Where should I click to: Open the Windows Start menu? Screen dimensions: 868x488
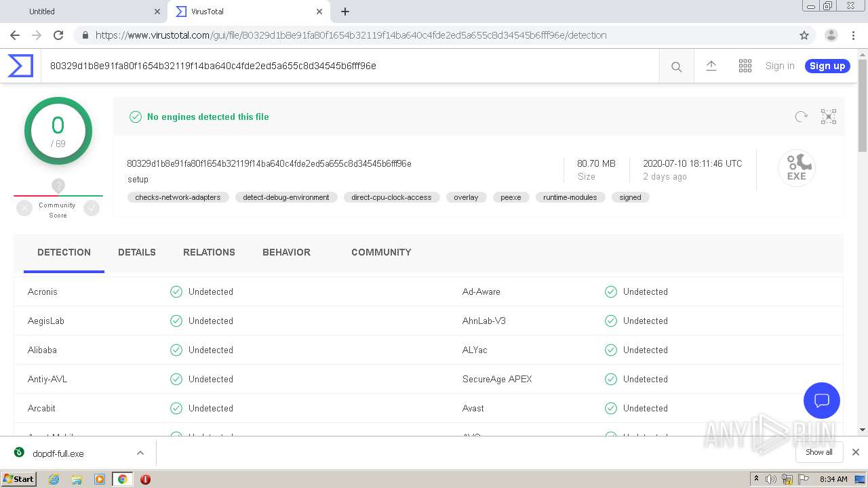pyautogui.click(x=18, y=479)
